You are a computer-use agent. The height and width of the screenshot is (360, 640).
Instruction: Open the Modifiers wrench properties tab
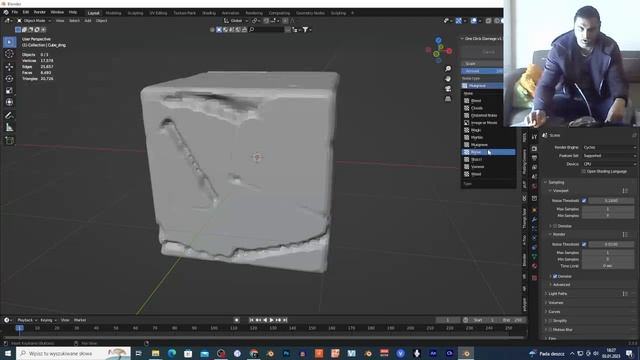(x=534, y=220)
